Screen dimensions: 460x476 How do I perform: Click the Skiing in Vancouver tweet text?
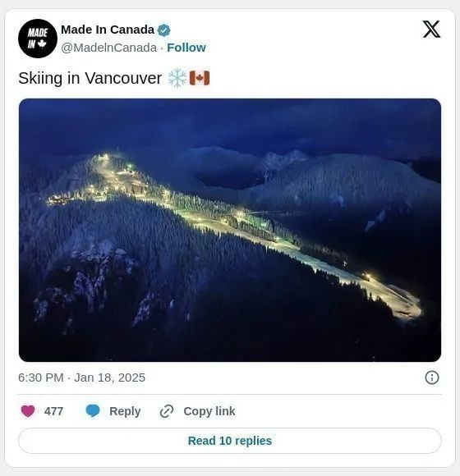[x=90, y=78]
